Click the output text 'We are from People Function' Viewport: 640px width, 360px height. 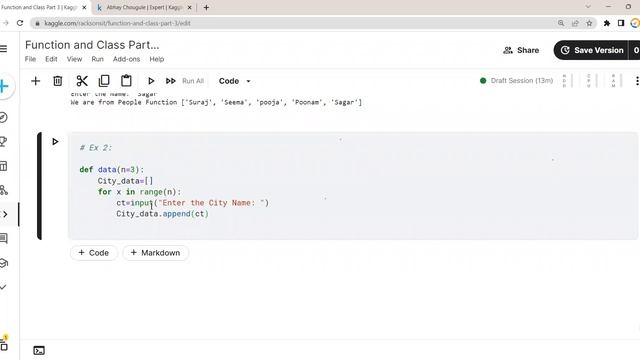[124, 102]
